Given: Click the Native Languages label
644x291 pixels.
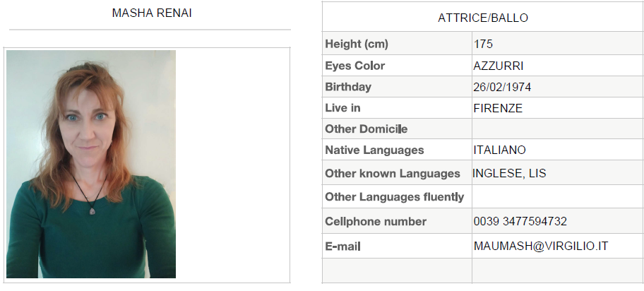Looking at the screenshot, I should pos(374,150).
